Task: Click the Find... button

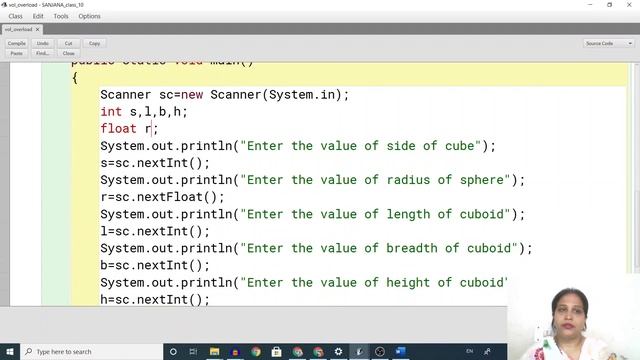Action: [42, 53]
